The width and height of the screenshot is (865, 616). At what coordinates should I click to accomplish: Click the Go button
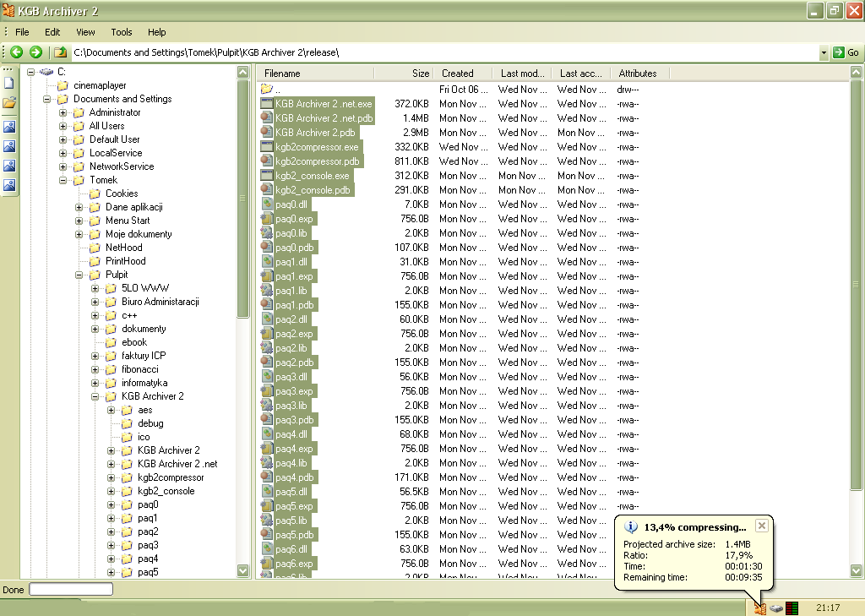click(846, 52)
